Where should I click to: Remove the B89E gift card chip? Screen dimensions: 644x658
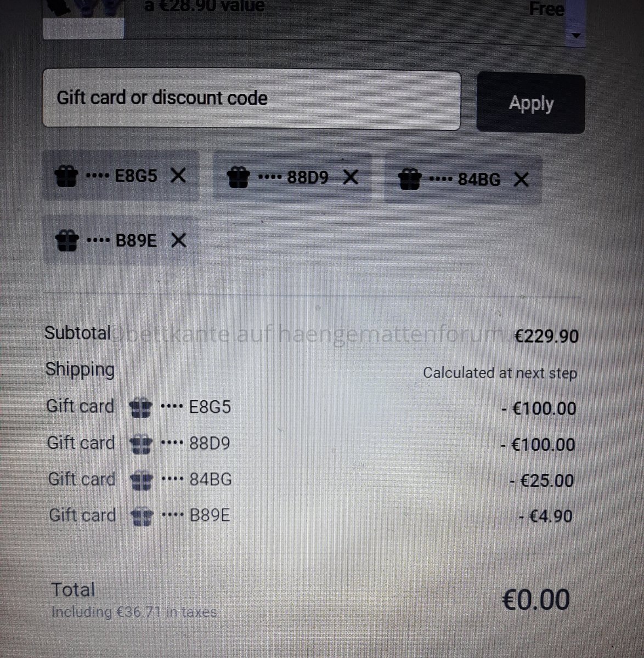[x=178, y=240]
